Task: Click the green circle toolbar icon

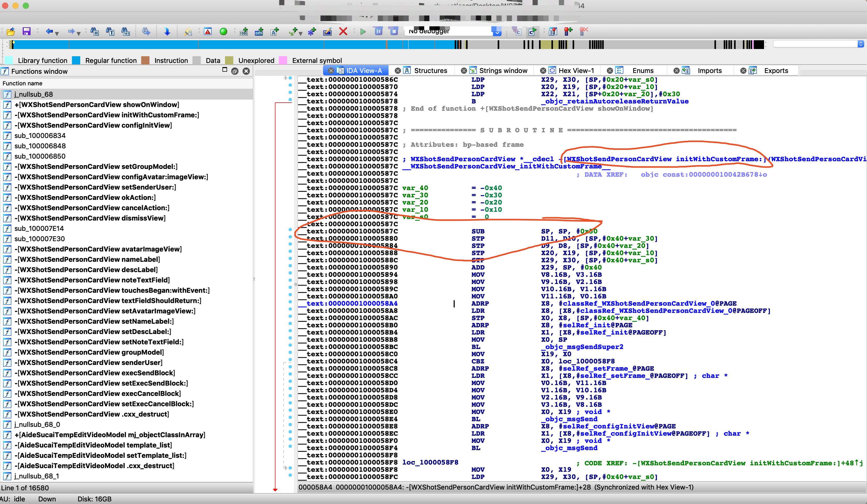Action: [223, 32]
